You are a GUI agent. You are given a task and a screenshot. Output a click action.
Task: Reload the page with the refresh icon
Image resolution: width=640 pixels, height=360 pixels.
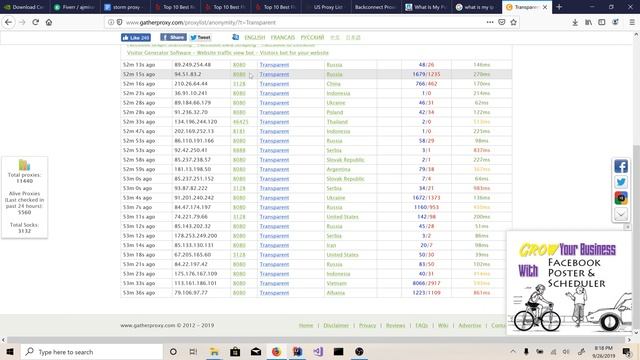pyautogui.click(x=36, y=22)
